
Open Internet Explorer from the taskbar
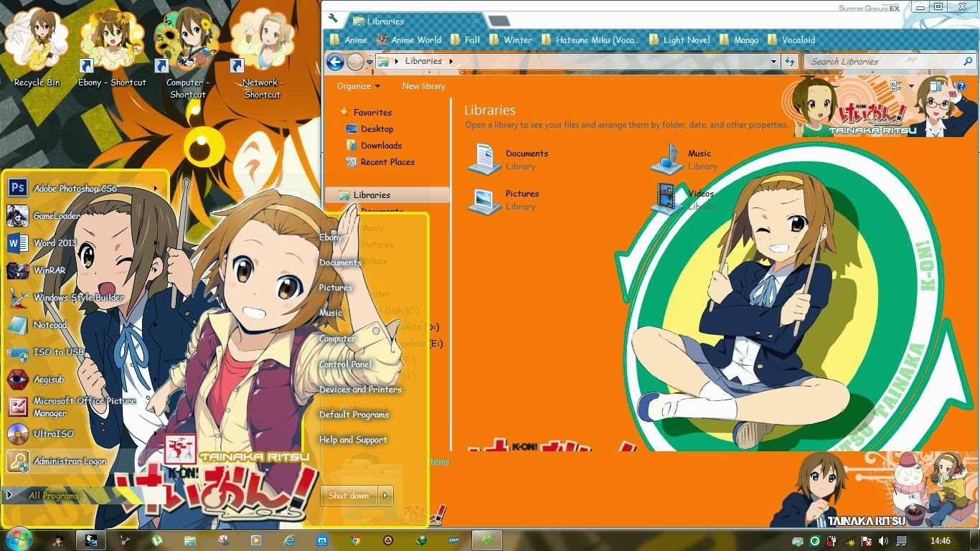[290, 540]
